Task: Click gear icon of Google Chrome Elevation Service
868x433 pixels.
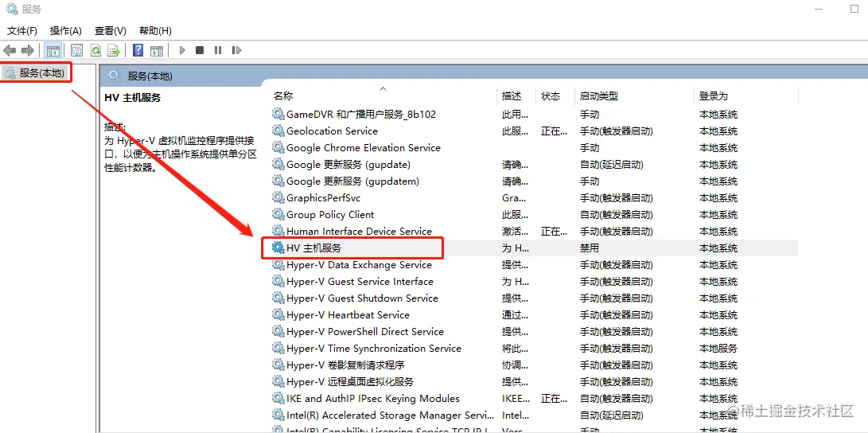Action: [278, 148]
